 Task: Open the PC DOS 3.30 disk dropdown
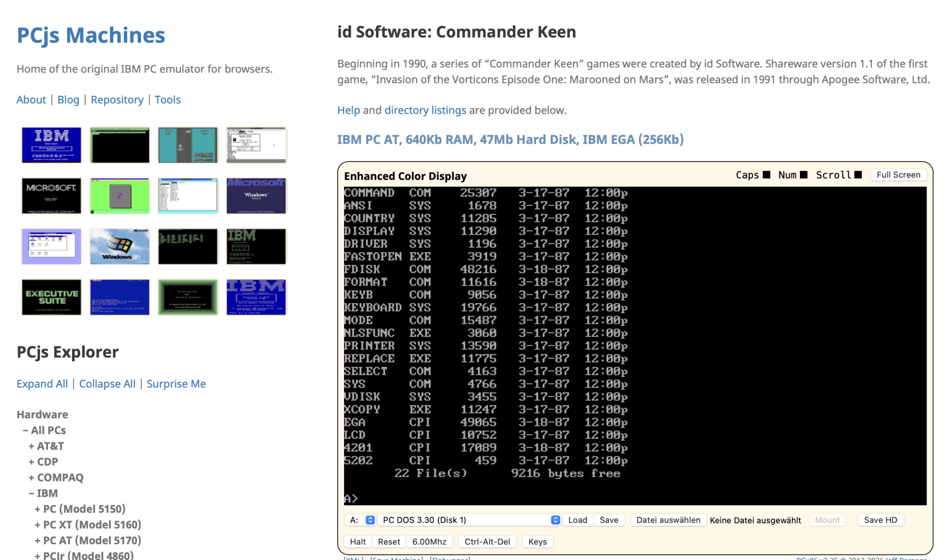[x=470, y=520]
